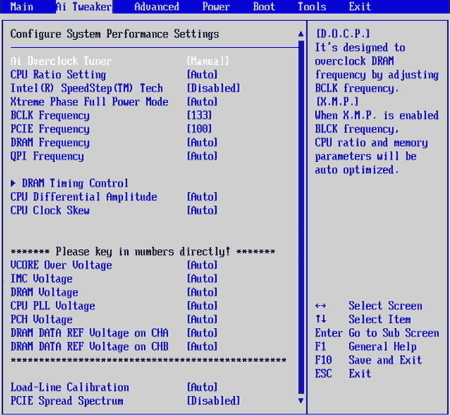Screen dimensions: 450x416
Task: Select the PCIE Spread Spectrum label
Action: click(x=67, y=401)
